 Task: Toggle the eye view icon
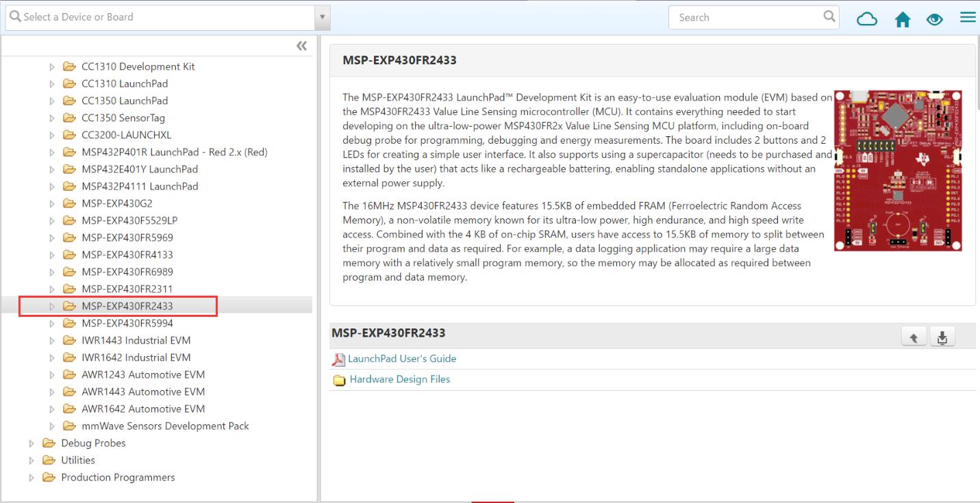(x=935, y=19)
